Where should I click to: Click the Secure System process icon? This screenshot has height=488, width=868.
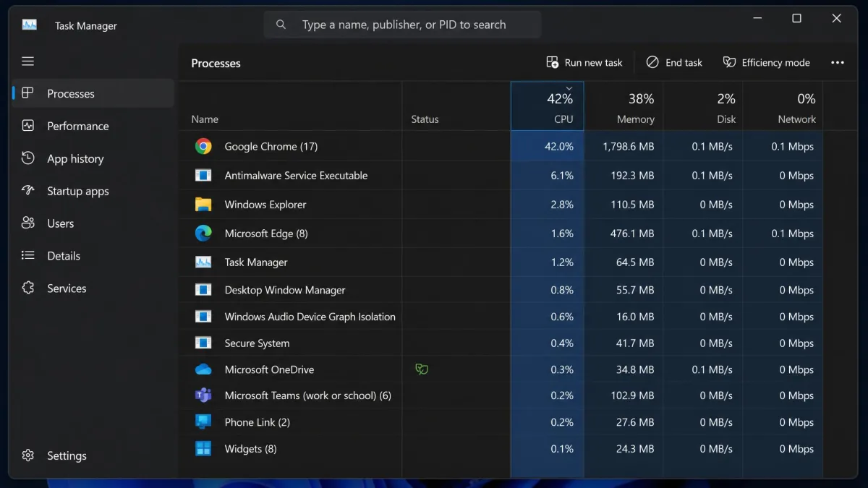203,343
